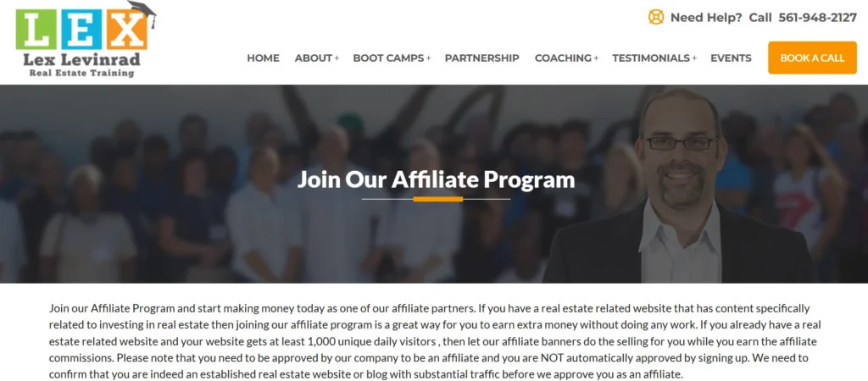
Task: Click the Lex Levinrad Real Estate Training logo text
Action: point(81,64)
